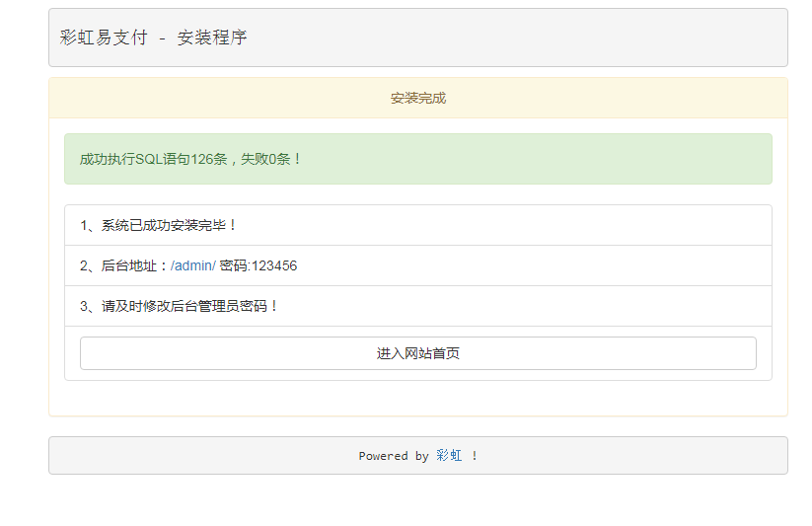Viewport: 812px width, 526px height.
Task: Click the 进入网站首页 button
Action: click(x=417, y=353)
